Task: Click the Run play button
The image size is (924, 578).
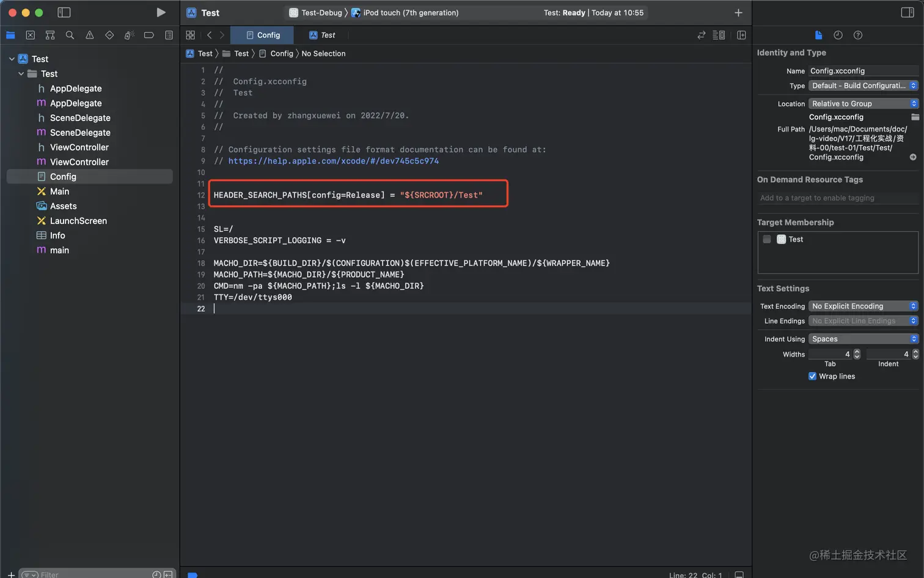Action: [161, 12]
